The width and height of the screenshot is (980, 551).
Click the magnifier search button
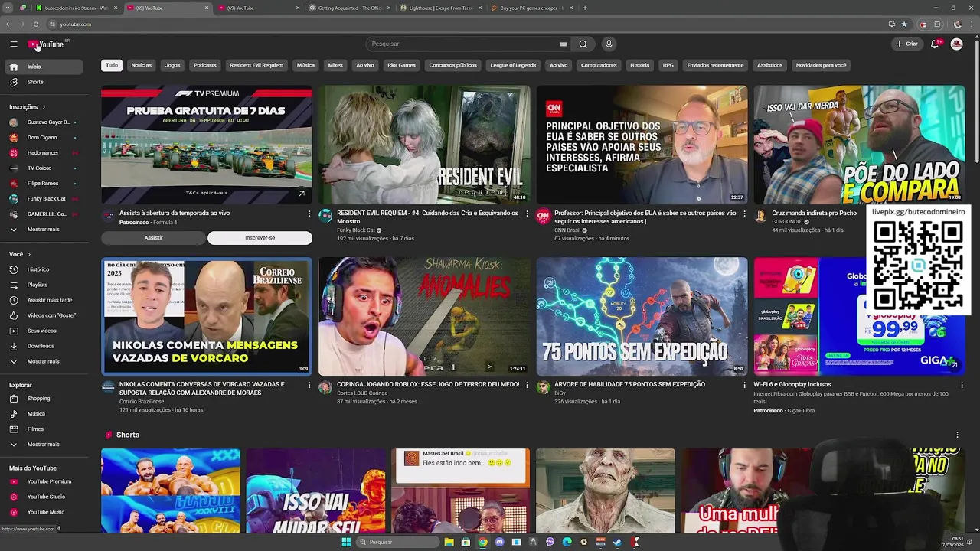583,44
